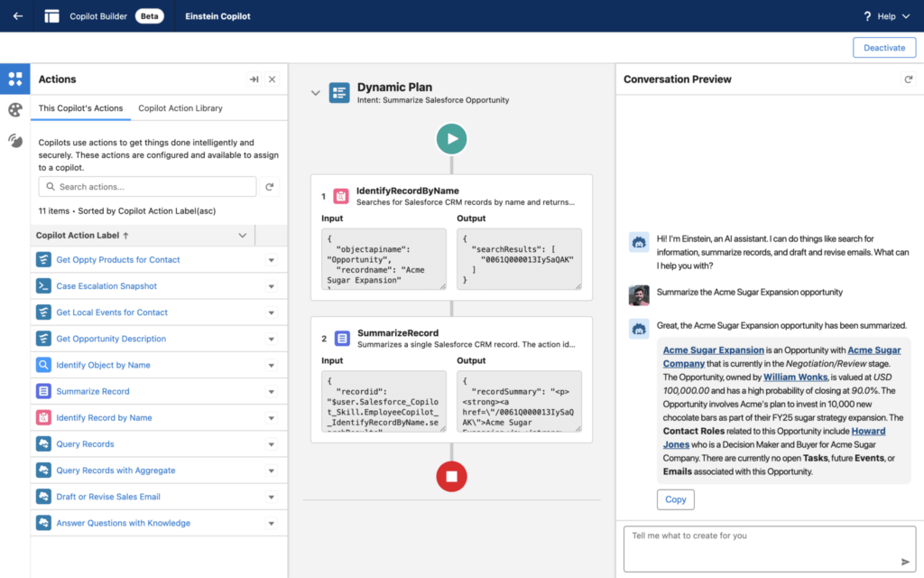
Task: Send the message with arrow icon
Action: coord(905,562)
